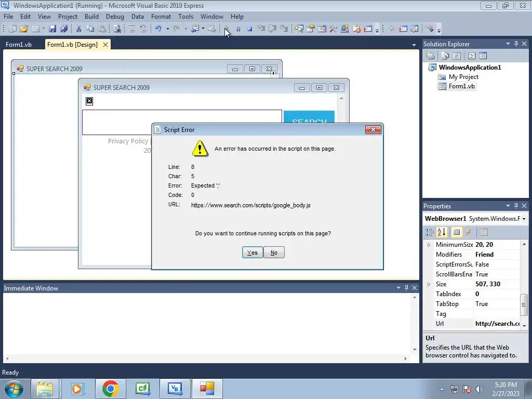The image size is (532, 399).
Task: Stop debugging with the square icon
Action: pos(250,29)
